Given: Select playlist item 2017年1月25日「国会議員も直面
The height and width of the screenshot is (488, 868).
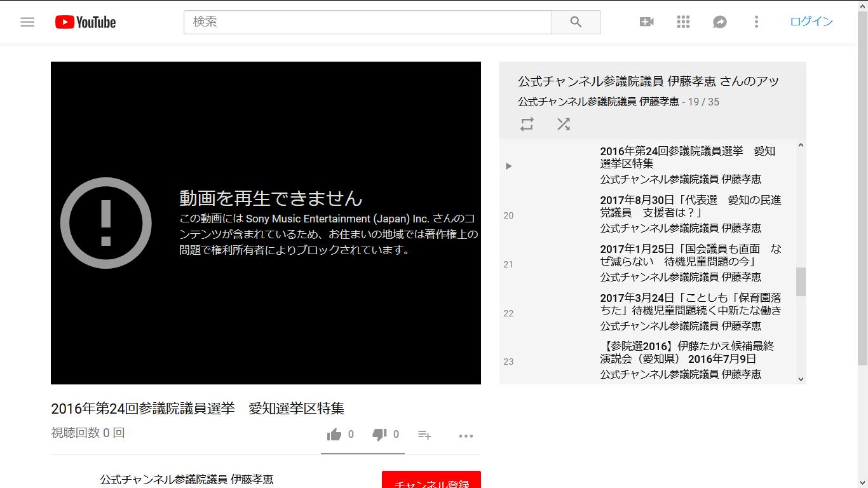Looking at the screenshot, I should tap(648, 263).
